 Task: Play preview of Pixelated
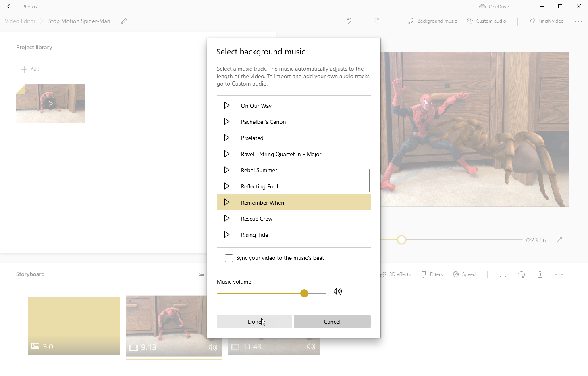[x=226, y=138]
